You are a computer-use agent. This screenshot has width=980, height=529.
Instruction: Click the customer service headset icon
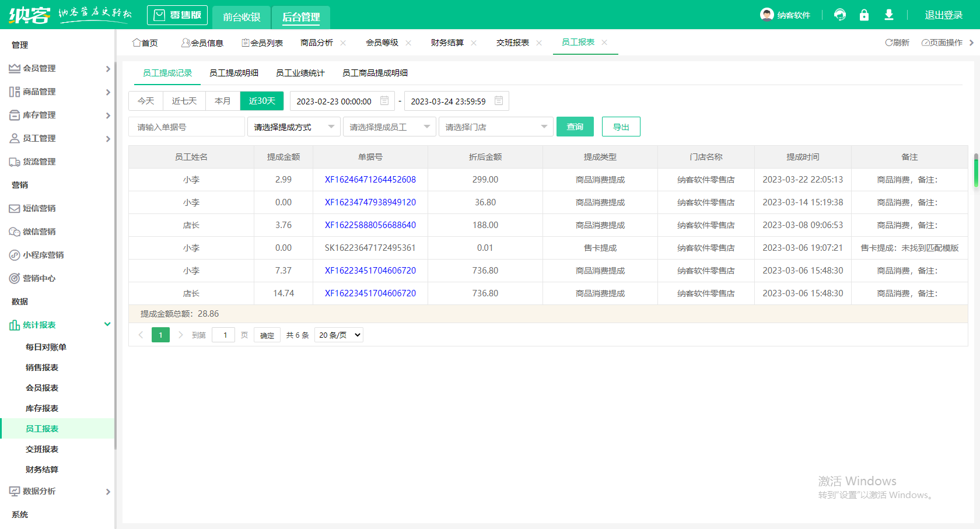tap(840, 15)
